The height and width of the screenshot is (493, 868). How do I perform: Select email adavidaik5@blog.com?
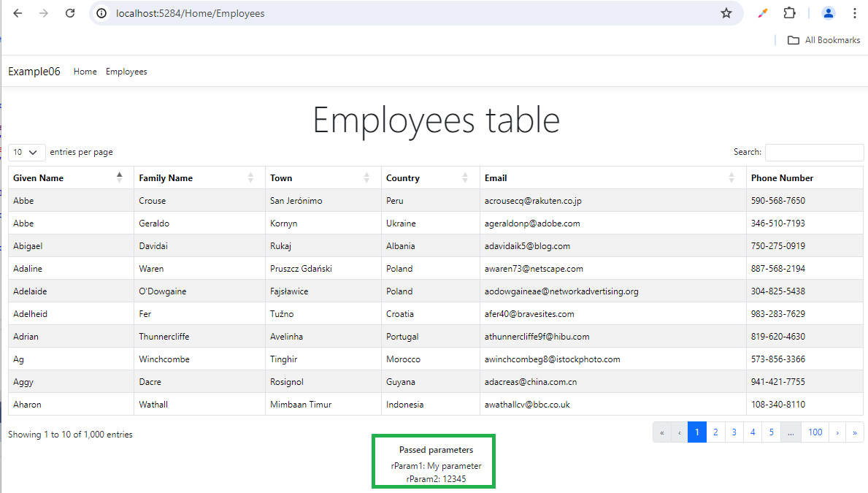(x=527, y=246)
